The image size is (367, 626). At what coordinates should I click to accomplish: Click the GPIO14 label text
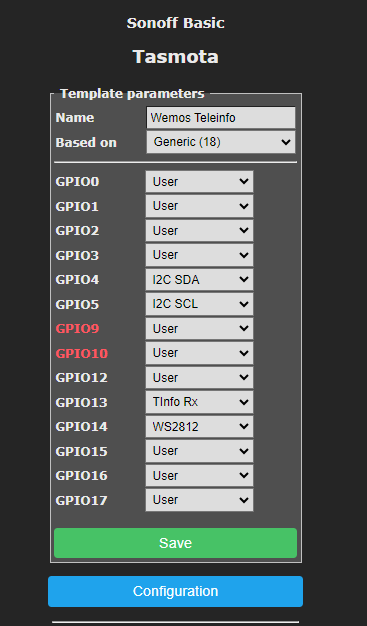pos(81,427)
